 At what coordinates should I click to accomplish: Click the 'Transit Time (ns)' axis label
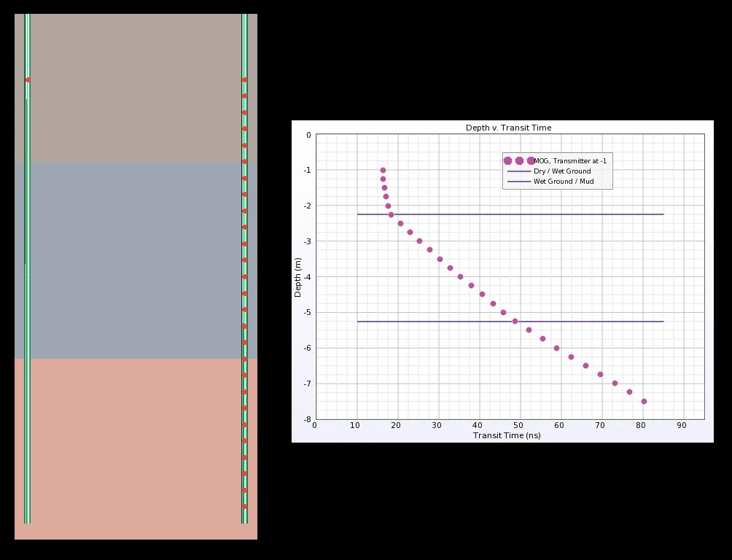507,435
